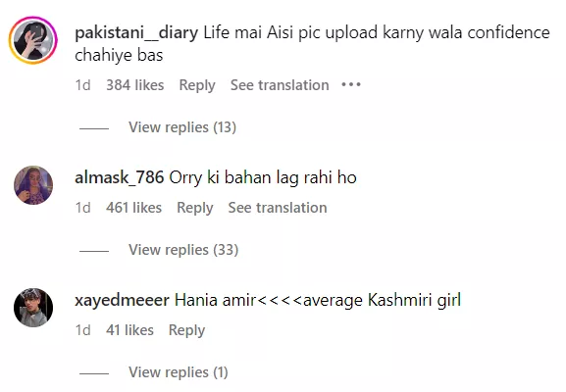Reply to almask_786 comment
Image resolution: width=566 pixels, height=392 pixels.
point(195,208)
